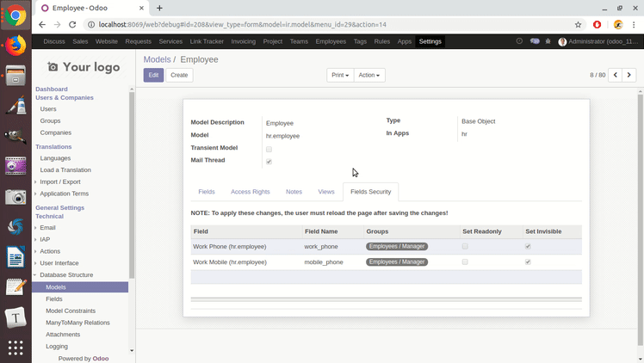Image resolution: width=644 pixels, height=363 pixels.
Task: Reload the current page
Action: click(72, 25)
